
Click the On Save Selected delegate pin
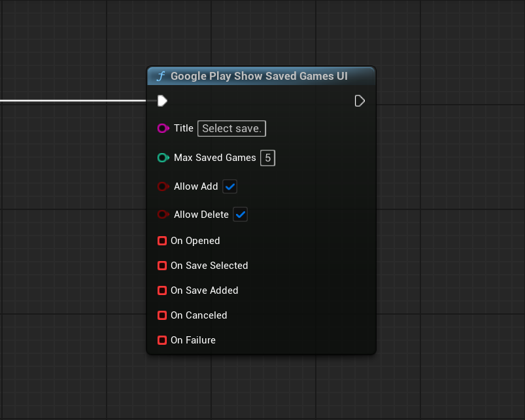point(162,266)
